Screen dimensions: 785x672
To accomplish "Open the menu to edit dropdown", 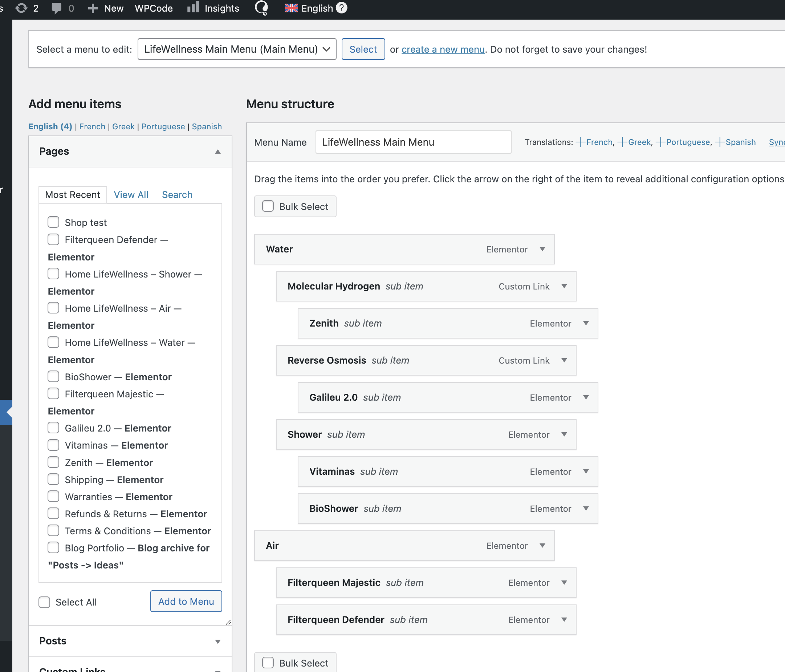I will click(x=237, y=49).
